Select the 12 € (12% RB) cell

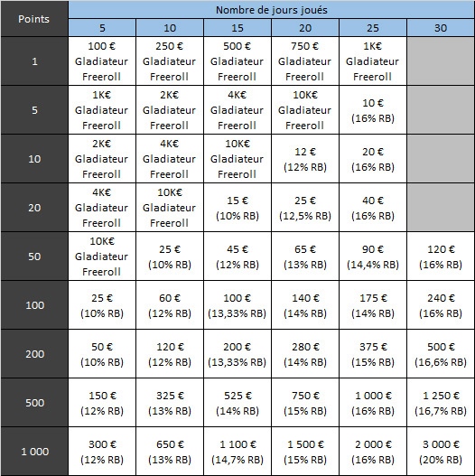point(305,159)
